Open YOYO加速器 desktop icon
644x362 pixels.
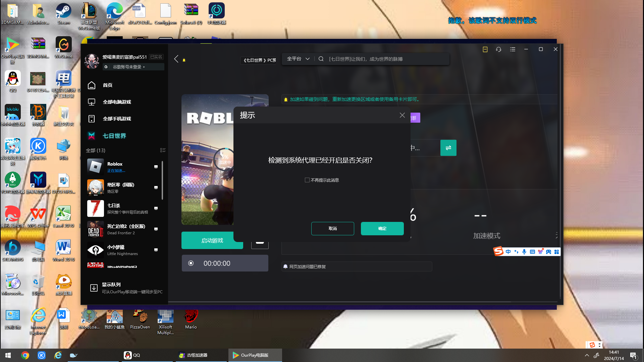click(13, 183)
